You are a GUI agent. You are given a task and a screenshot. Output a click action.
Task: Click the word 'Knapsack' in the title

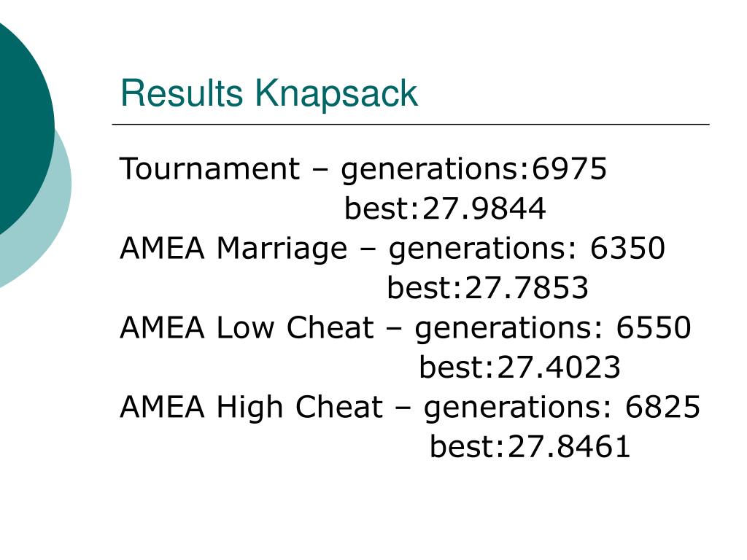336,93
